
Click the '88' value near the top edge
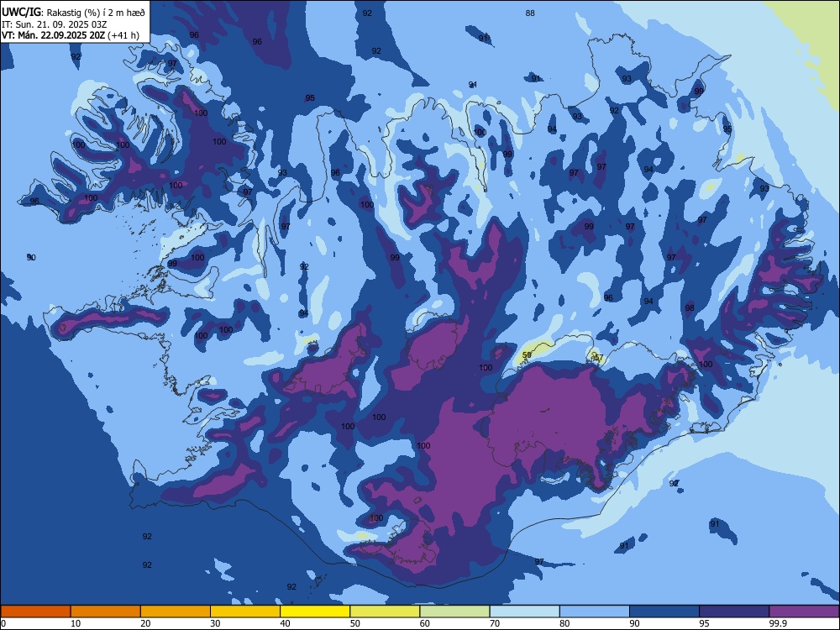530,13
